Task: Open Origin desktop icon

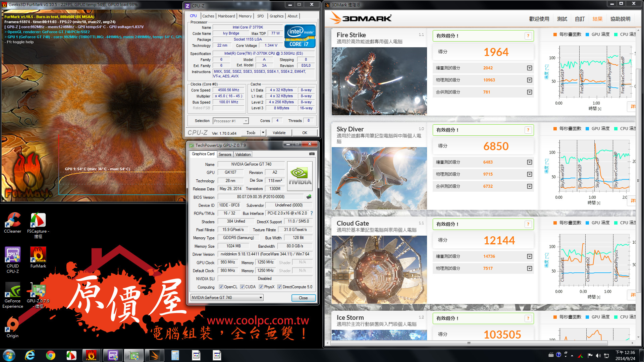Action: coord(12,327)
